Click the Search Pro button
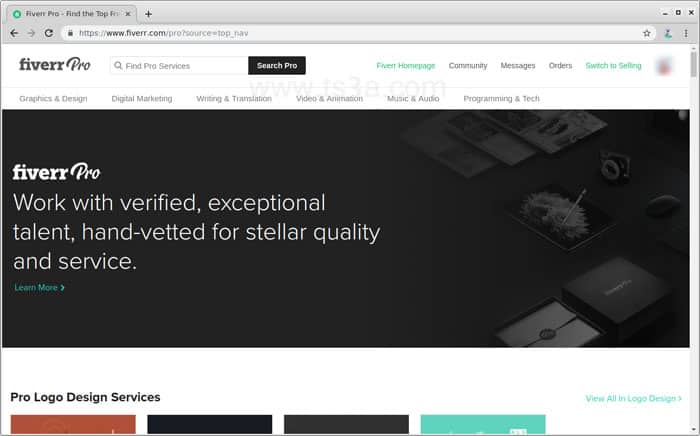Viewport: 700px width, 436px height. click(277, 66)
